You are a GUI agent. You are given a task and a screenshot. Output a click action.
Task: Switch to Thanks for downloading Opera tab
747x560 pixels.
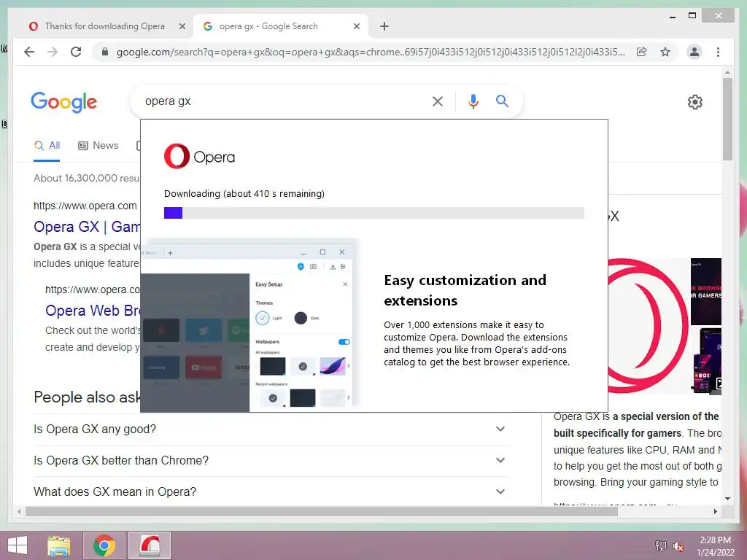[x=105, y=26]
